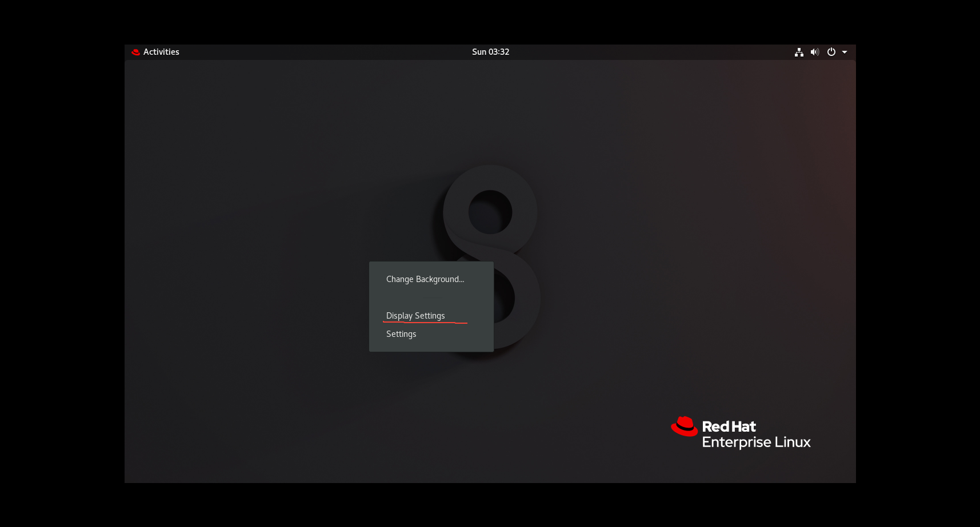Open the top-right status menu chevron
This screenshot has height=527, width=980.
pyautogui.click(x=844, y=52)
